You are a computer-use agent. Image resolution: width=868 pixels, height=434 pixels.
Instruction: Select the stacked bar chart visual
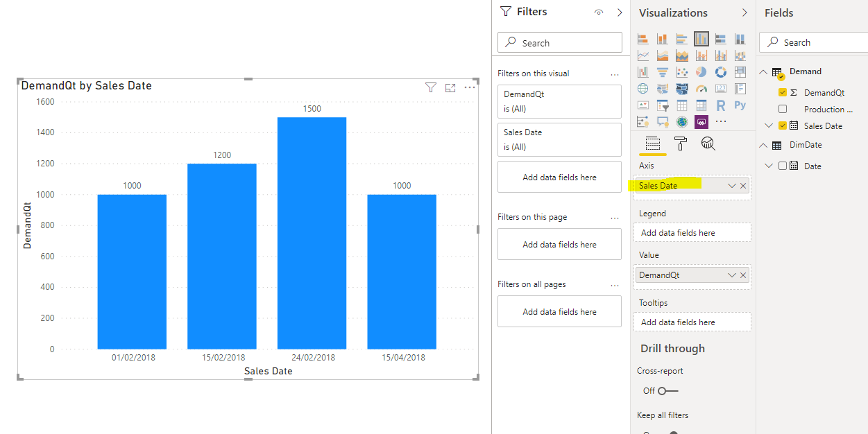[x=643, y=39]
